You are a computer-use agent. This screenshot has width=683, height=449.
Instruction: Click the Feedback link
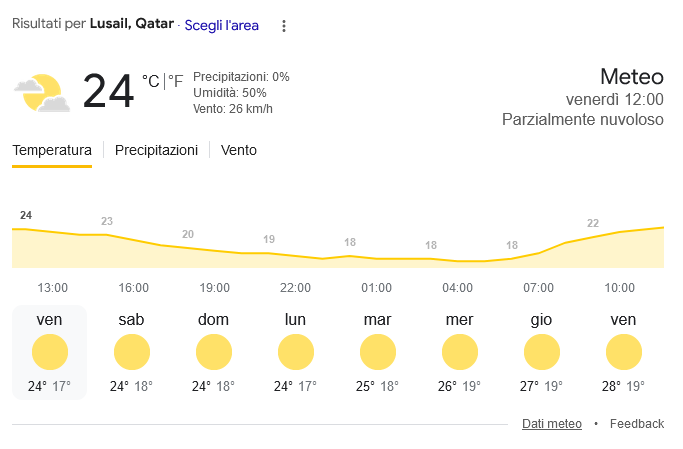[x=637, y=424]
